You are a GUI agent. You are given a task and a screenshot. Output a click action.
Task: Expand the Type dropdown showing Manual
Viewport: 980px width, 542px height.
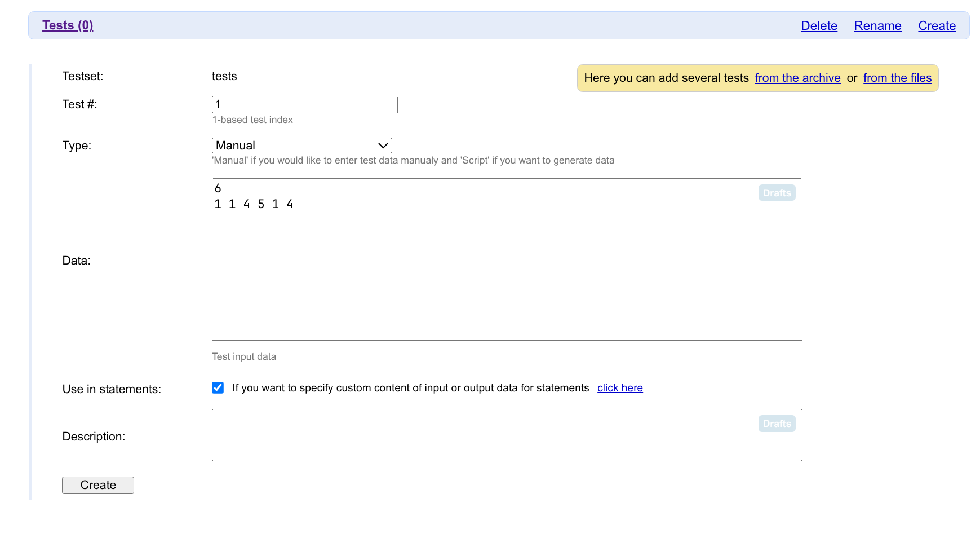point(301,146)
